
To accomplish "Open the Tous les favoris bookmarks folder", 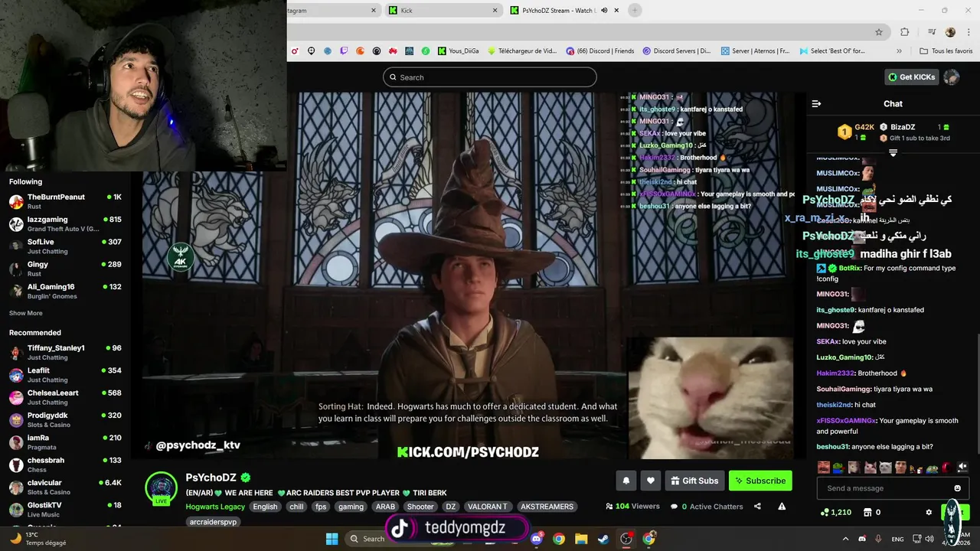I will click(x=946, y=51).
